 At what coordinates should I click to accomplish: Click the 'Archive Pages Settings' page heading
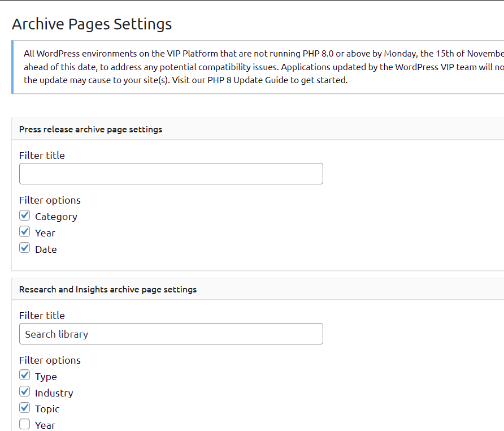[92, 24]
